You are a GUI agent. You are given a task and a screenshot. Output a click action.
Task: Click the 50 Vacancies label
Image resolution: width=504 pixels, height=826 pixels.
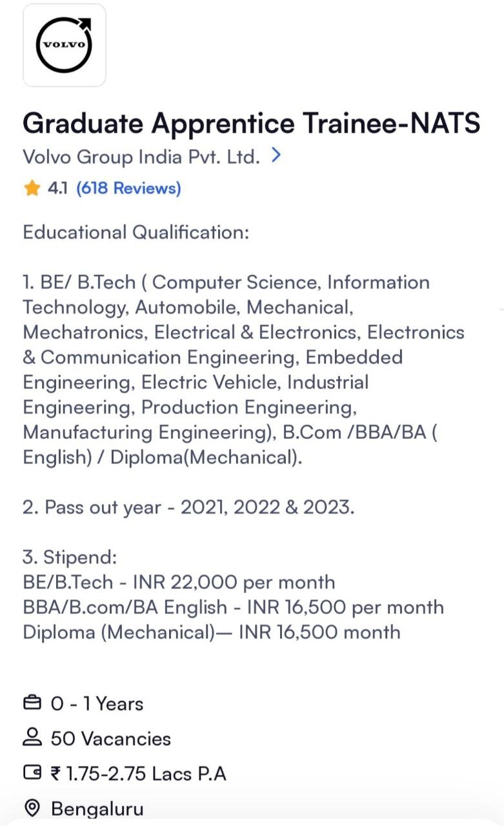pos(109,738)
